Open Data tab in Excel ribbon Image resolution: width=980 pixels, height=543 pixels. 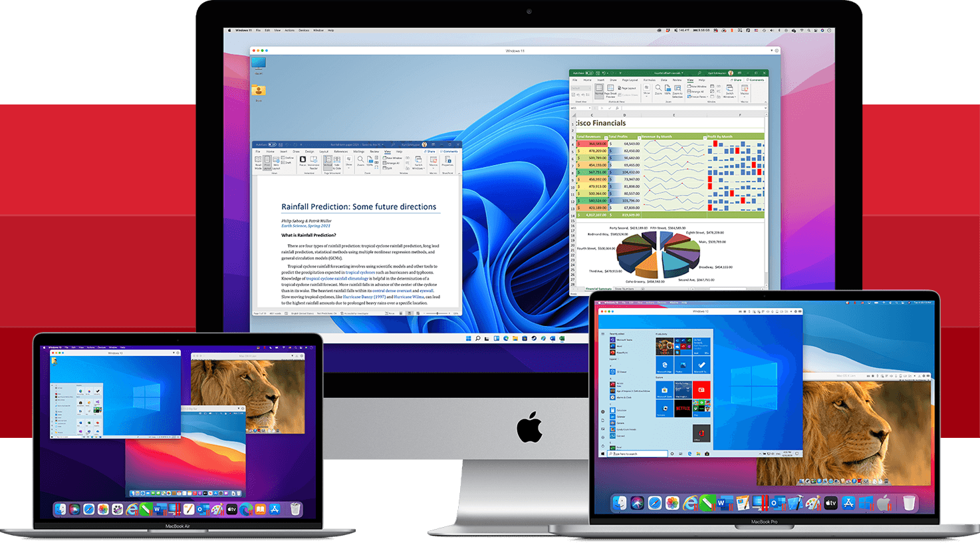[664, 80]
